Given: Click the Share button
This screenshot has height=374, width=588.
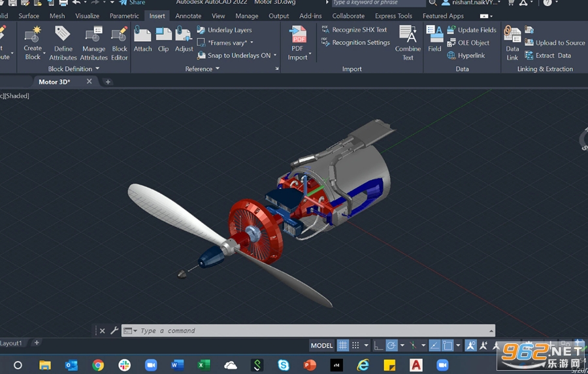Looking at the screenshot, I should pyautogui.click(x=133, y=3).
